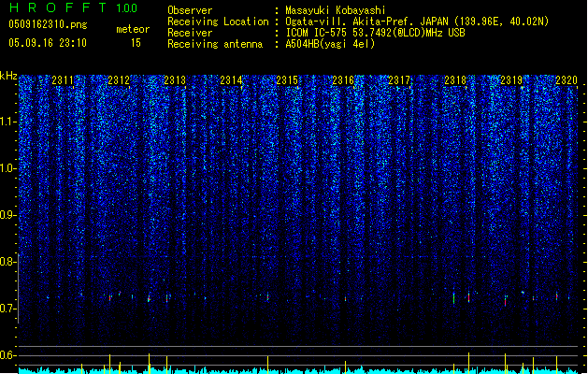Click the version number 1.0.0

(x=127, y=7)
